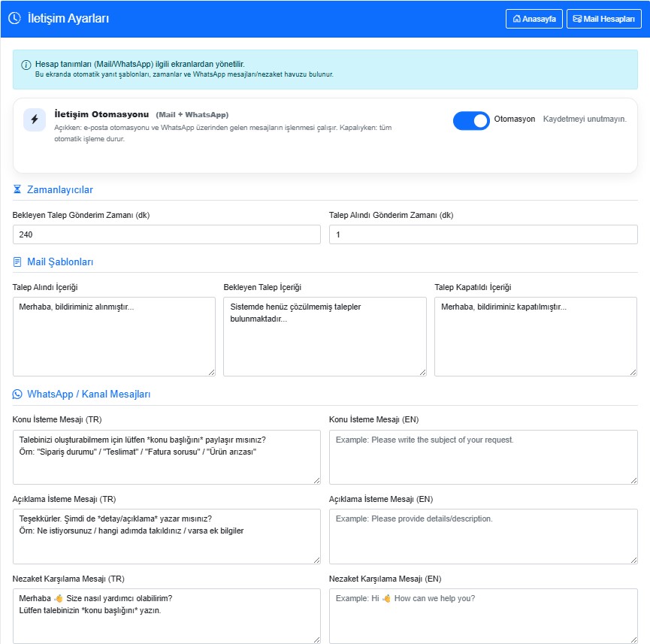Screen dimensions: 650x644
Task: Click Açıklama İsteme Mesajı (EN) textarea
Action: tap(483, 536)
